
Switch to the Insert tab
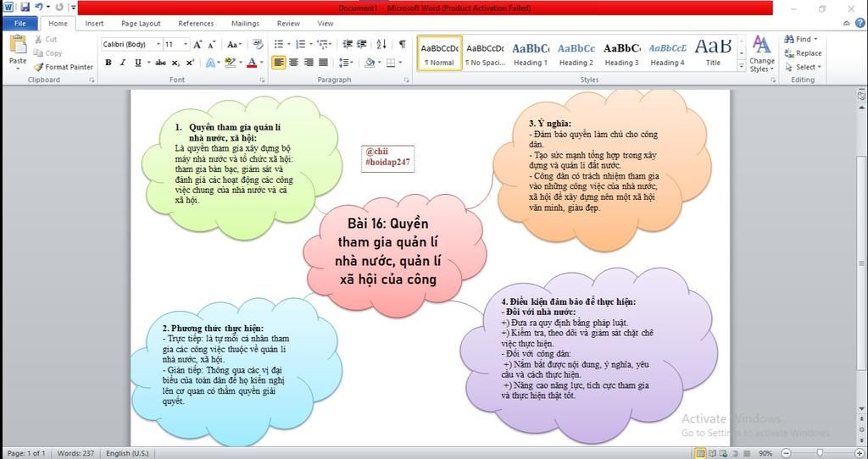(94, 24)
